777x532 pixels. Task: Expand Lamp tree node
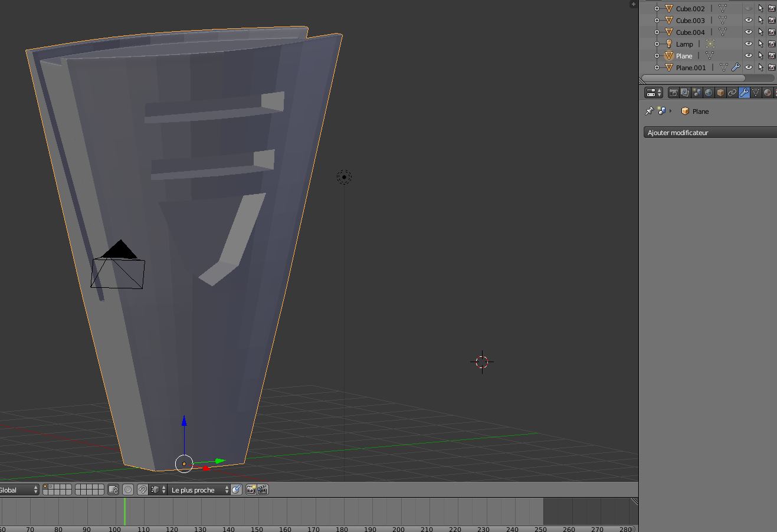tap(657, 44)
